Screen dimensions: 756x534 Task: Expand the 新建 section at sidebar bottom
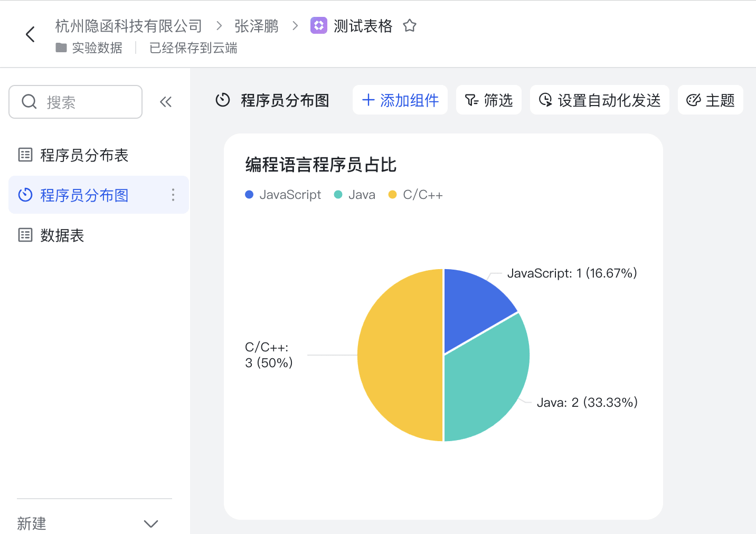pyautogui.click(x=150, y=523)
